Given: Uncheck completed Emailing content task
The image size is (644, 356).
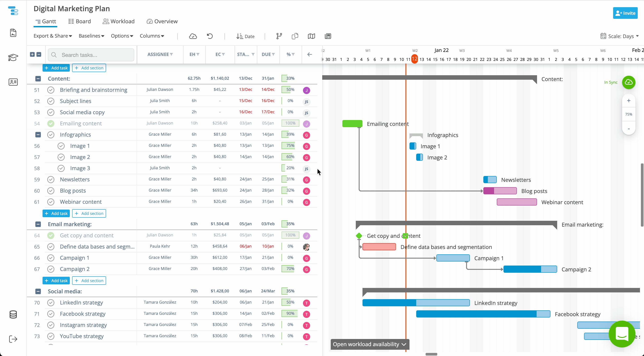Looking at the screenshot, I should tap(51, 123).
